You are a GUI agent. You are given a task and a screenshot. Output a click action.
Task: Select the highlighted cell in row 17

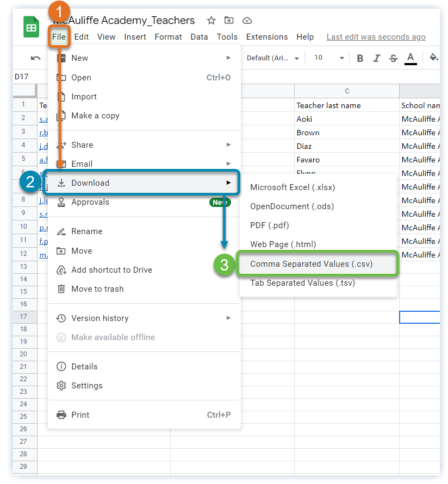click(x=420, y=317)
